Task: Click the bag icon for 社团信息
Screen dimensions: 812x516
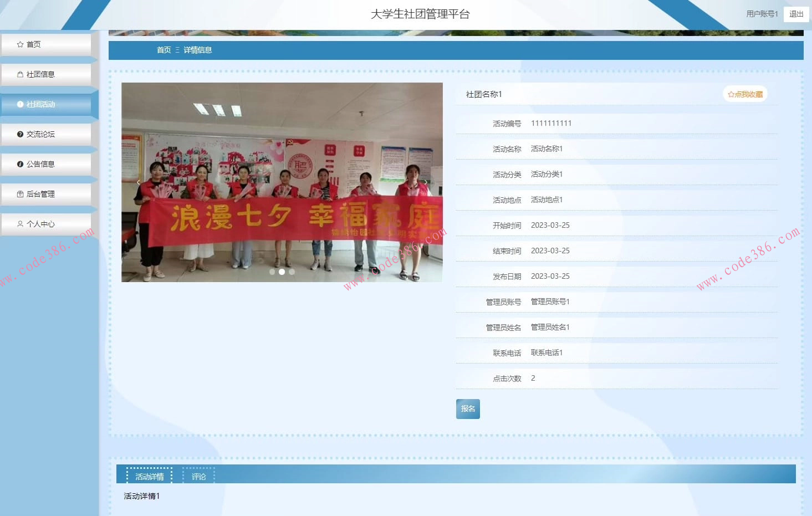Action: point(21,74)
